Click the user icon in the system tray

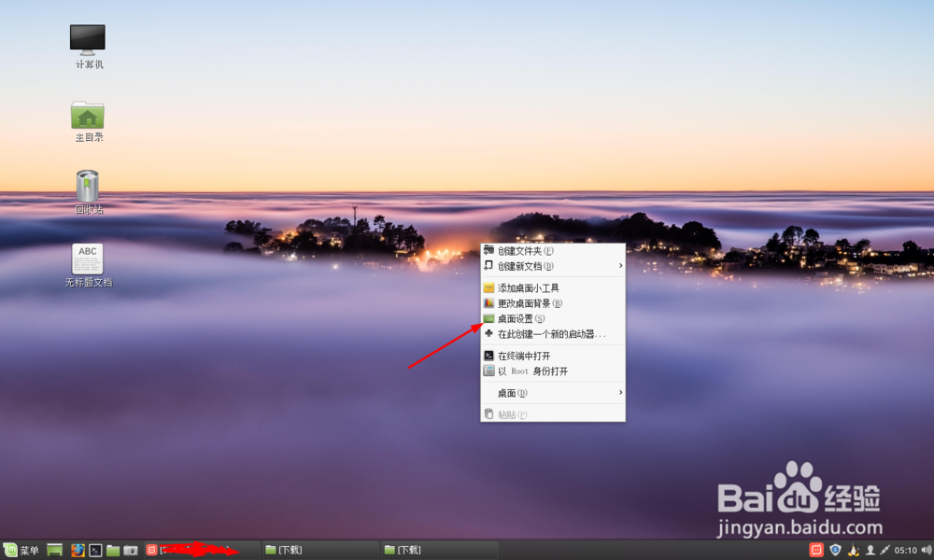click(x=870, y=550)
